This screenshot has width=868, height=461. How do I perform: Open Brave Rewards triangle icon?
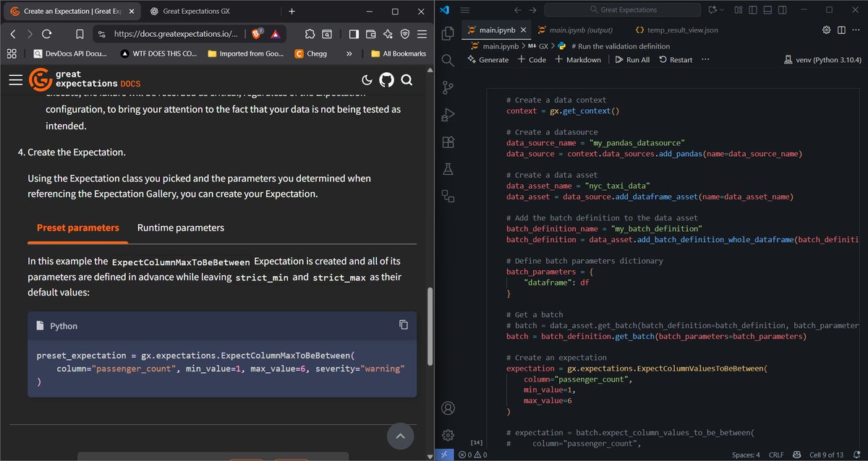click(276, 34)
